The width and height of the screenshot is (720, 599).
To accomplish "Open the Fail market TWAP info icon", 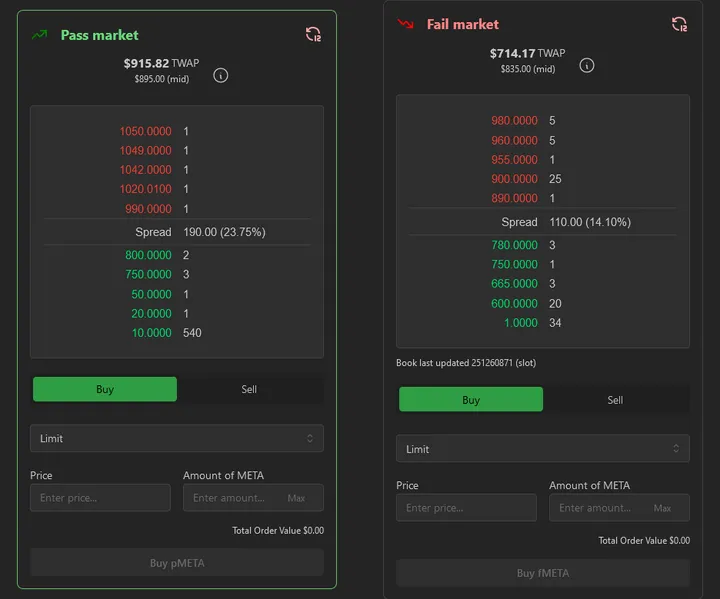I will tap(587, 65).
